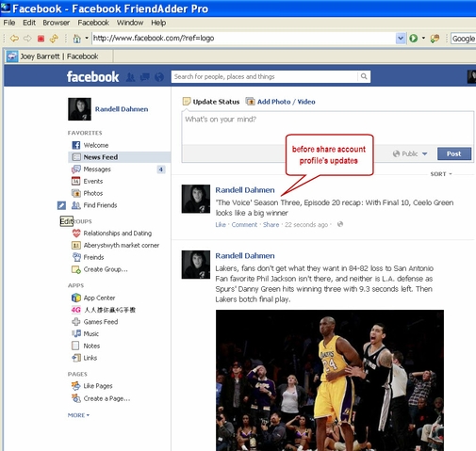The image size is (476, 451).
Task: Click the Messages unread count badge 4
Action: click(x=161, y=169)
